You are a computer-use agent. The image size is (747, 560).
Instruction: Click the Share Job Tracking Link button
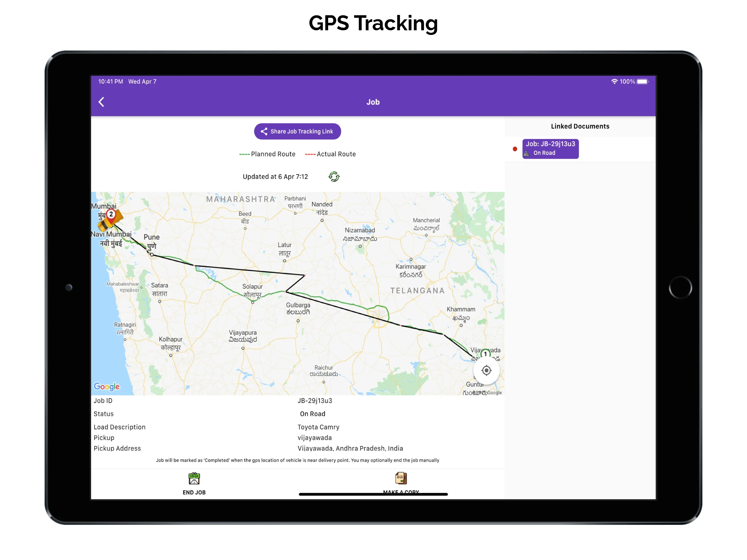[x=297, y=131]
